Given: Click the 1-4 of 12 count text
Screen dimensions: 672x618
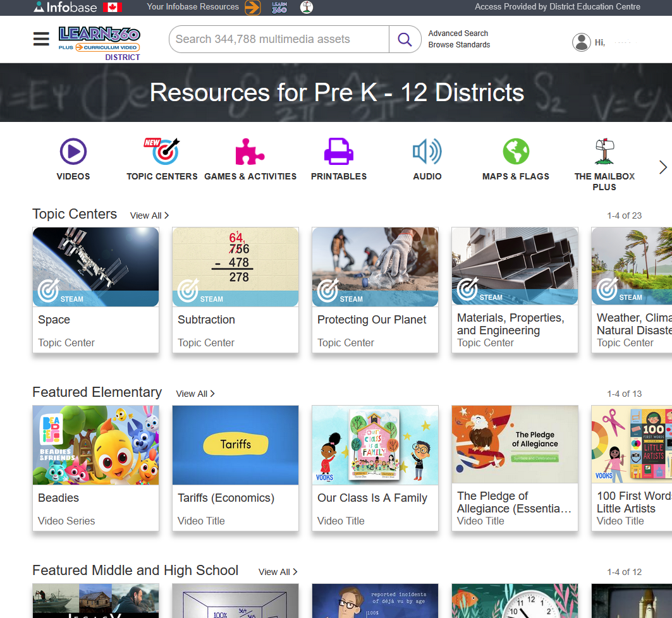Looking at the screenshot, I should (625, 572).
